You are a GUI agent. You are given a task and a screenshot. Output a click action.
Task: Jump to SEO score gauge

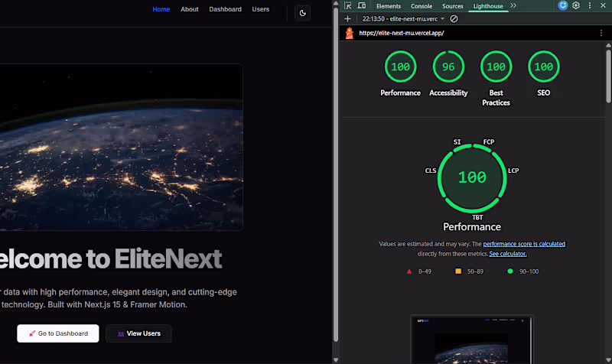544,67
